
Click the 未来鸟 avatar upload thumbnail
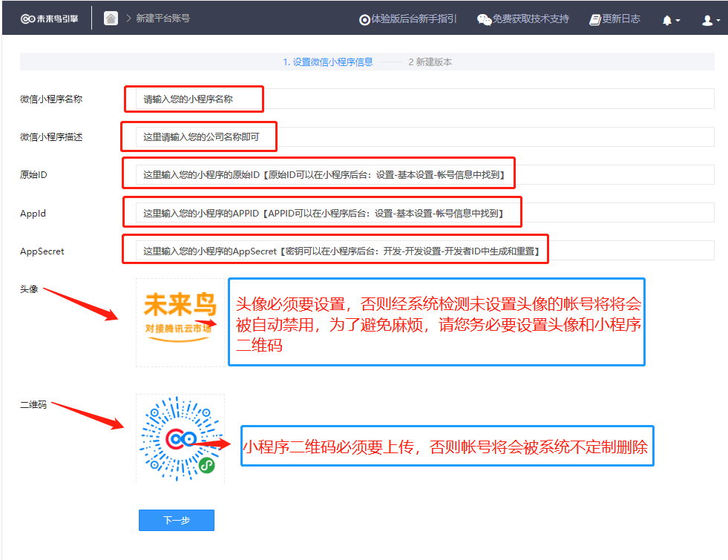coord(180,323)
